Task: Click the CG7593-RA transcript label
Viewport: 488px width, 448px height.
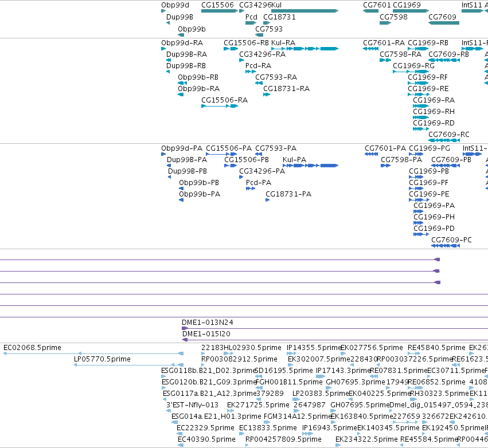Action: tap(276, 77)
